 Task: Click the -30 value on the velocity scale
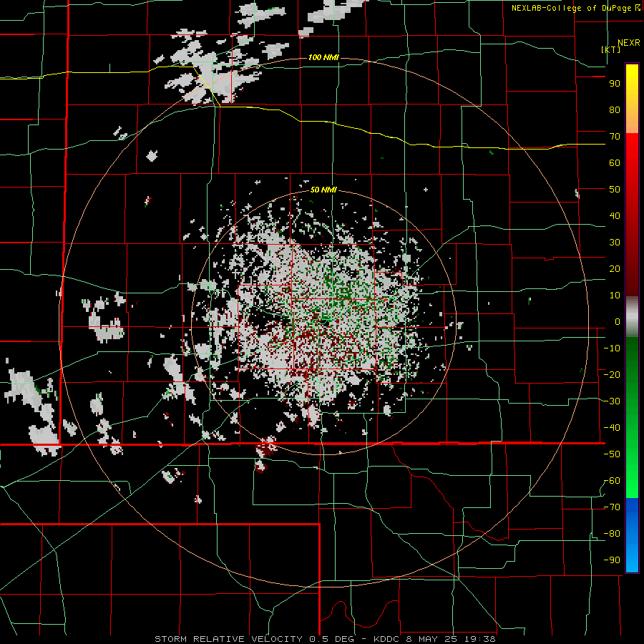coord(612,401)
